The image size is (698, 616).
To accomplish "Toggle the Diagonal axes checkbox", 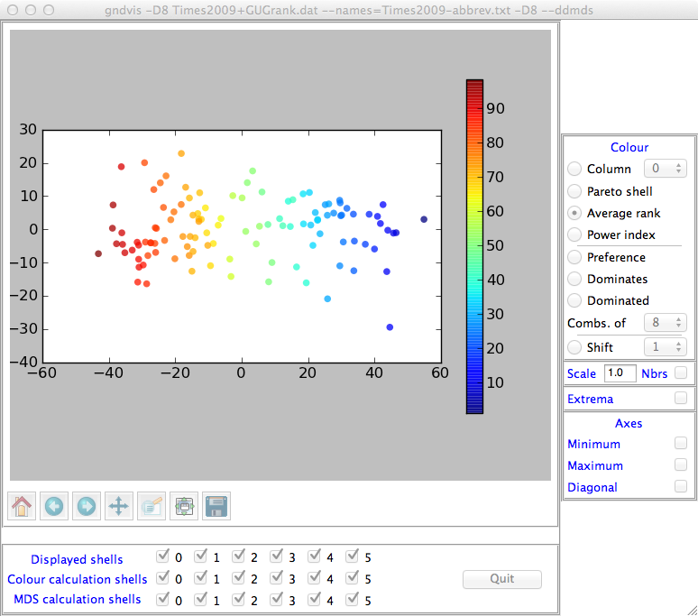I will point(681,486).
